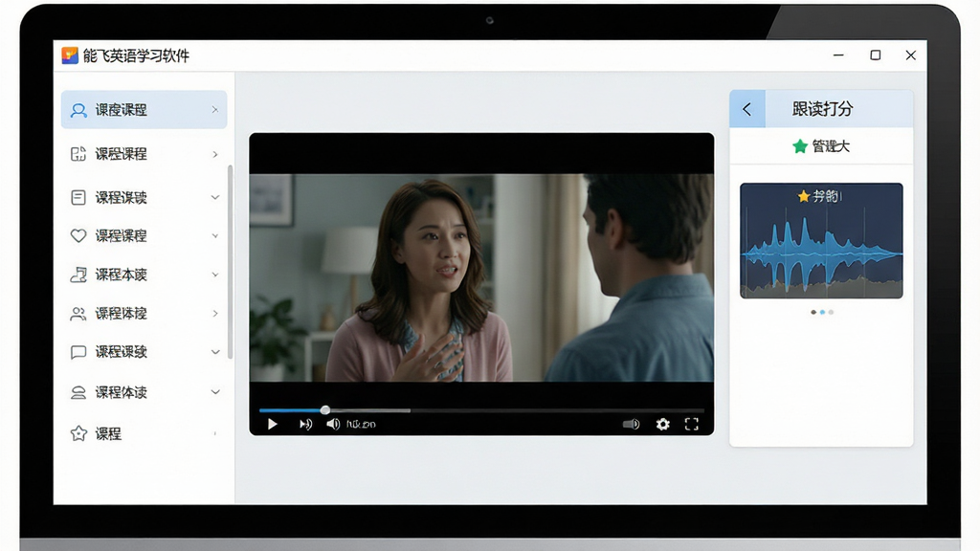Image resolution: width=980 pixels, height=551 pixels.
Task: Click the chat bubble icon in the sidebar
Action: [78, 352]
